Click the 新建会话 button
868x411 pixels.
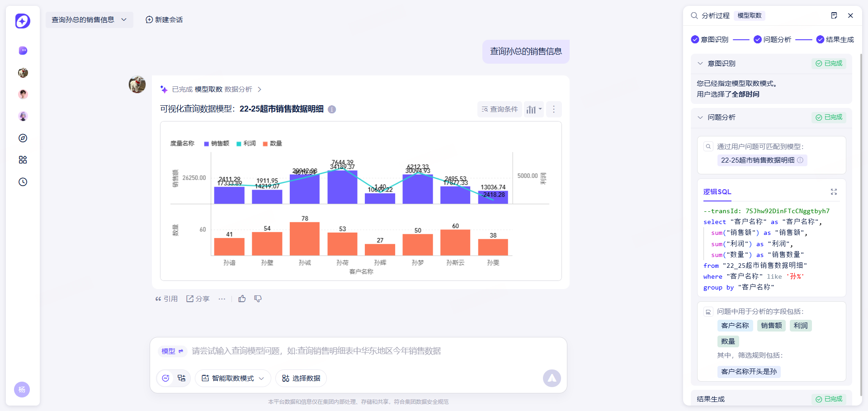click(164, 20)
